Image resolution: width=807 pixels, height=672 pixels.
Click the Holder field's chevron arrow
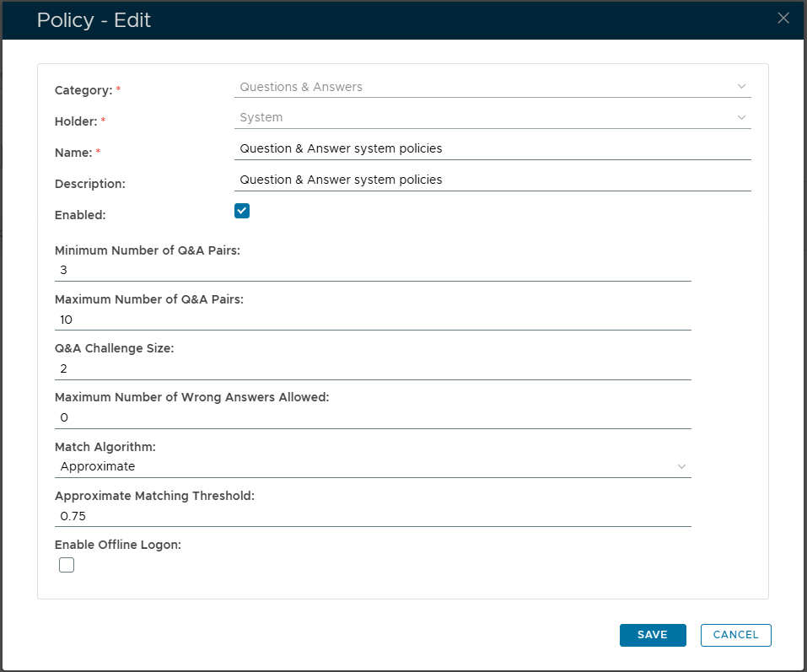click(x=741, y=118)
